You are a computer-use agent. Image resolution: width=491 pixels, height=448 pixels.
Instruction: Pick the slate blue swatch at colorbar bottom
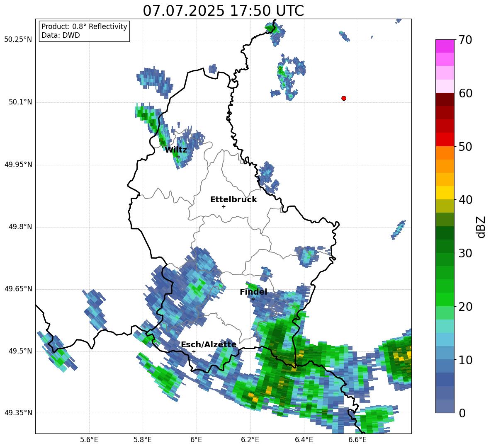coord(445,406)
